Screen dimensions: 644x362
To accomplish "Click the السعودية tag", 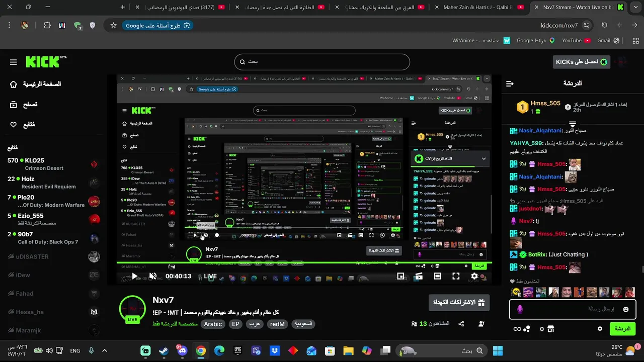I will pos(303,324).
